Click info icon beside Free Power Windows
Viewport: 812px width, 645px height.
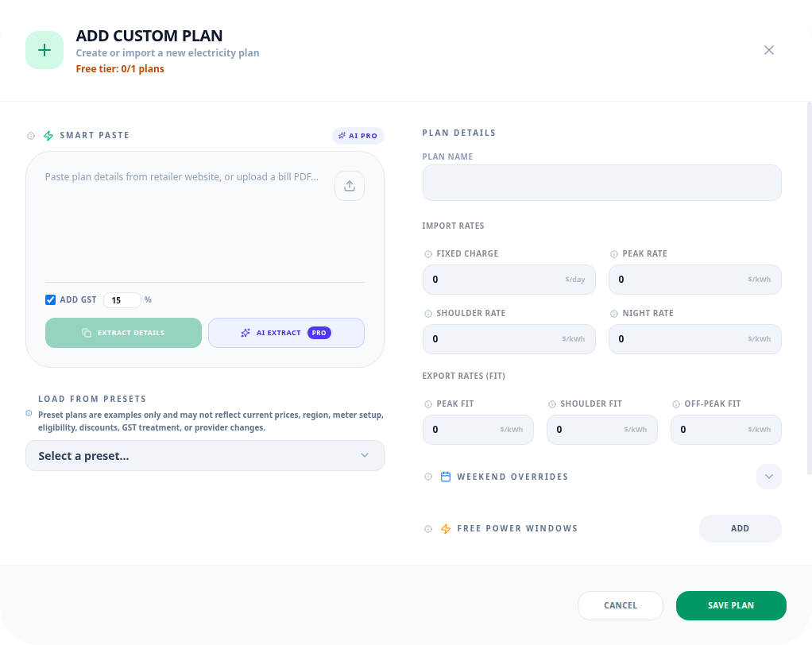pos(428,529)
